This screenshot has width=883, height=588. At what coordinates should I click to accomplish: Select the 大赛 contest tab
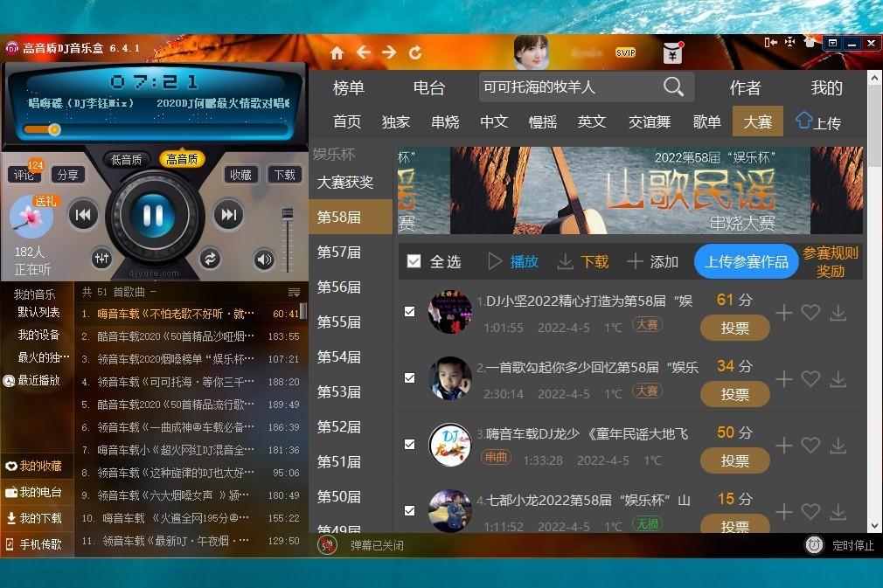coord(757,121)
